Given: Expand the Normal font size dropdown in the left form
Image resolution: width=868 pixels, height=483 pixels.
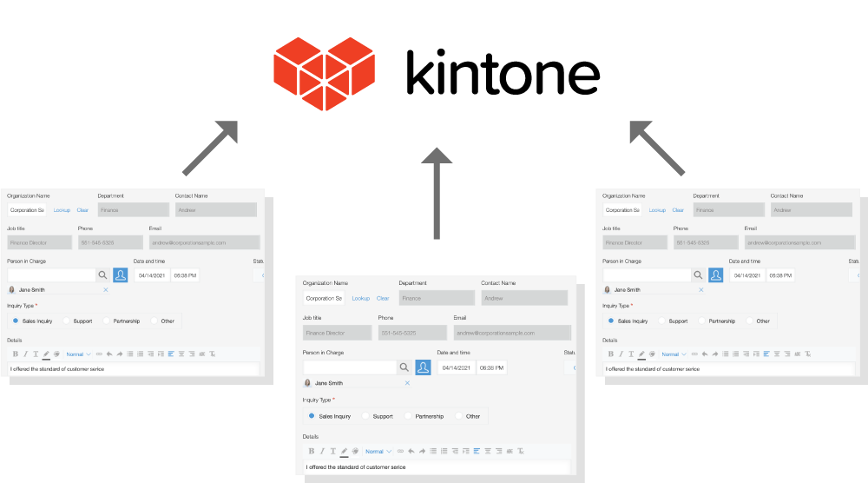Looking at the screenshot, I should point(78,354).
